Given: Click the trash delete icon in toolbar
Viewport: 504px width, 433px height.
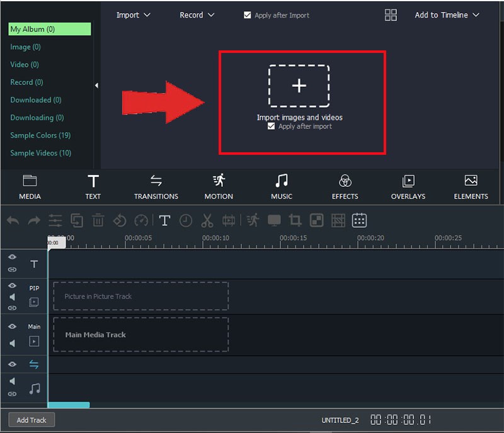Looking at the screenshot, I should [98, 220].
